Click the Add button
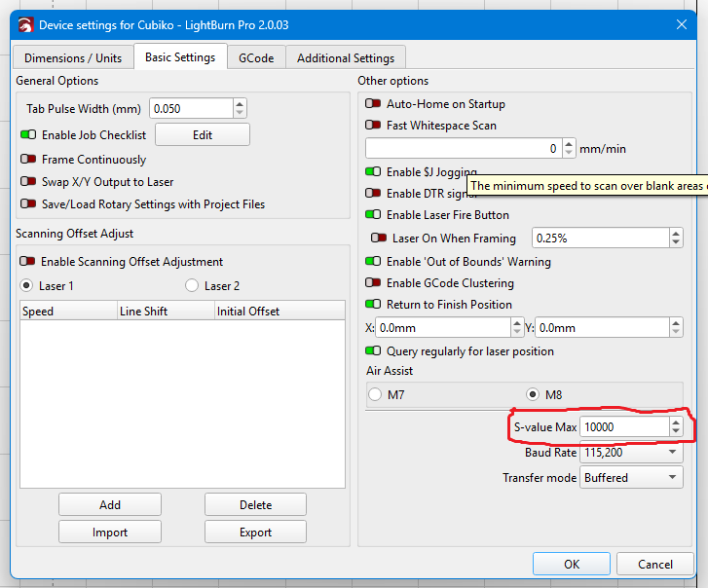This screenshot has height=588, width=708. coord(110,504)
